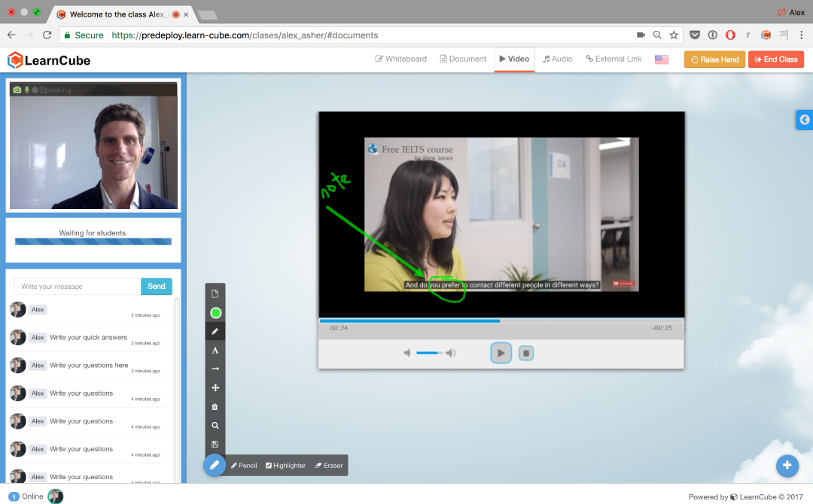The height and width of the screenshot is (504, 813).
Task: Open the US flag language selector
Action: (x=662, y=59)
